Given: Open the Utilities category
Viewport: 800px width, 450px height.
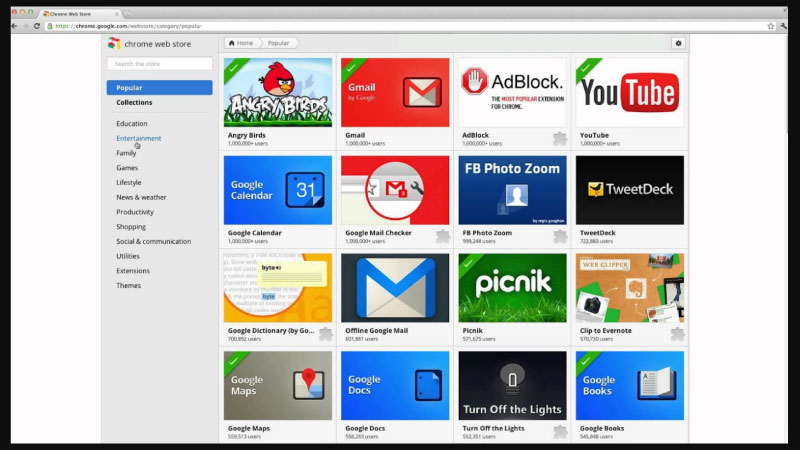Looking at the screenshot, I should click(128, 256).
